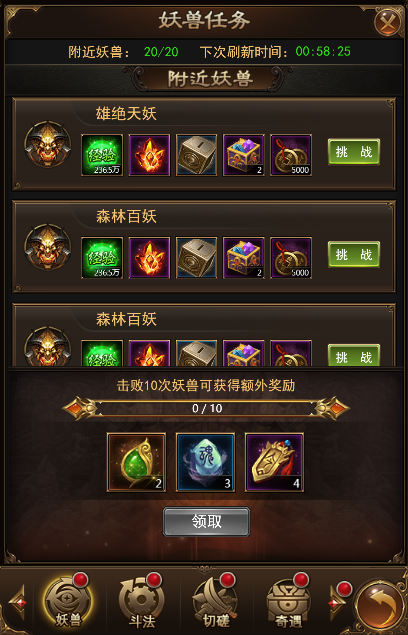Show previous tabs with the left arrow

(x=18, y=603)
